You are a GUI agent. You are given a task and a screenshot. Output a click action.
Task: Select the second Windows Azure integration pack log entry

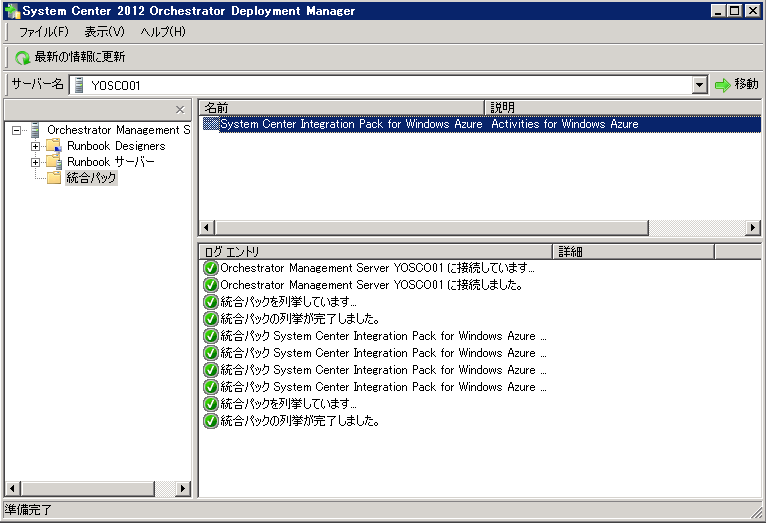pos(383,353)
